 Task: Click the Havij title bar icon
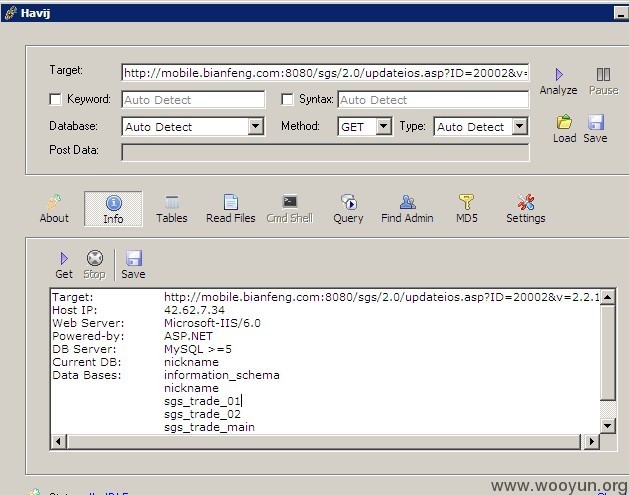click(11, 13)
